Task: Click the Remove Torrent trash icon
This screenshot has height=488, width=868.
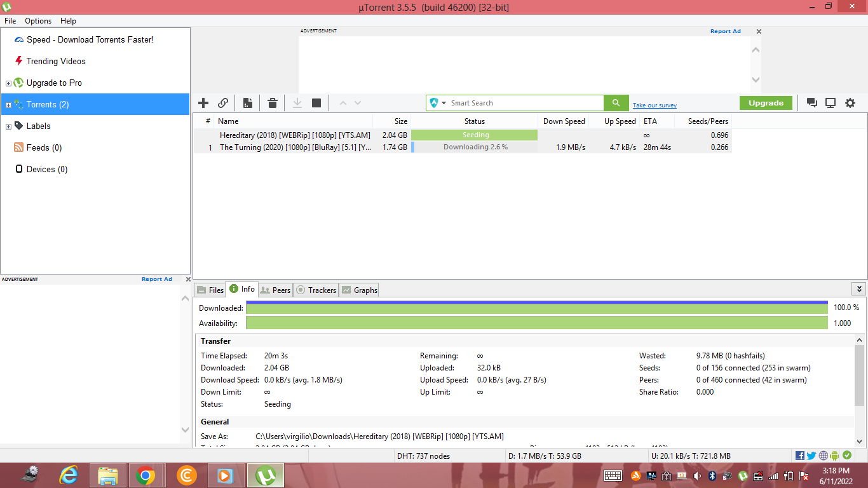Action: pyautogui.click(x=273, y=103)
